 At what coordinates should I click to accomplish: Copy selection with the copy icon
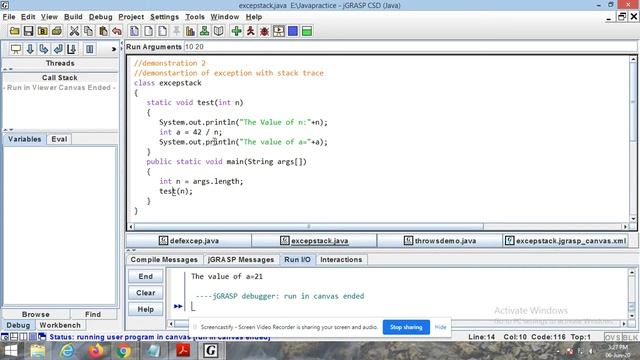88,31
